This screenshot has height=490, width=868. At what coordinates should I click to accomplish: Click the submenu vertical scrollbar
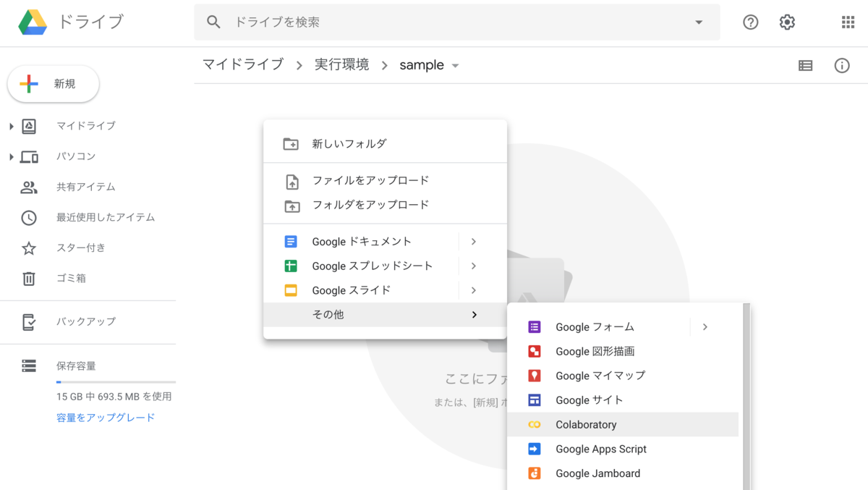click(x=746, y=397)
